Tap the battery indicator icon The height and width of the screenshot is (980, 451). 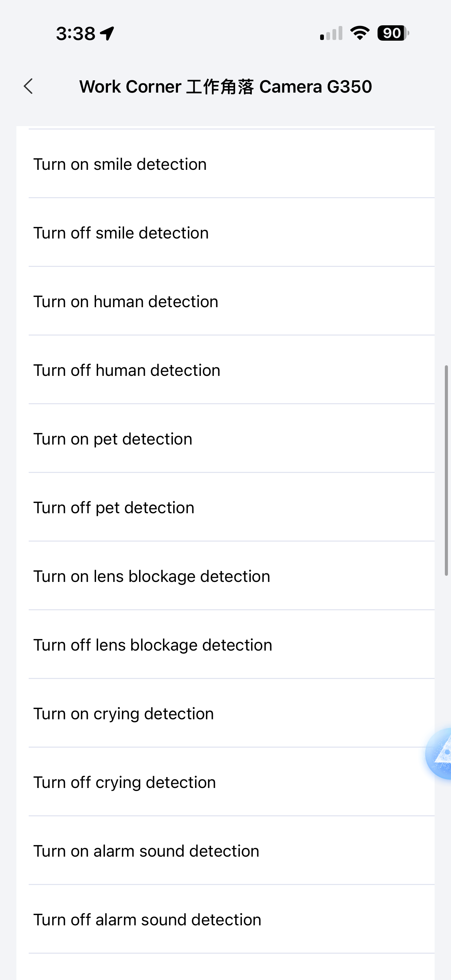[393, 33]
